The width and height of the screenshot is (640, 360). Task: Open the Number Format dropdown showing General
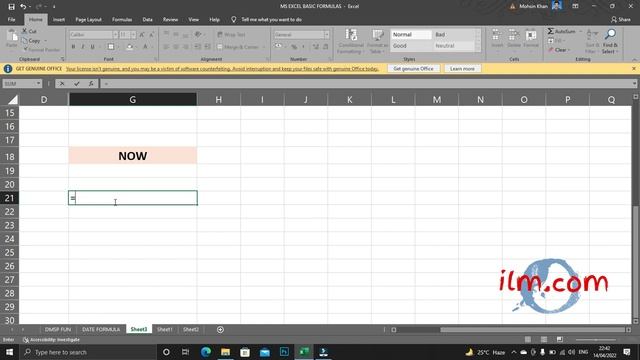327,35
